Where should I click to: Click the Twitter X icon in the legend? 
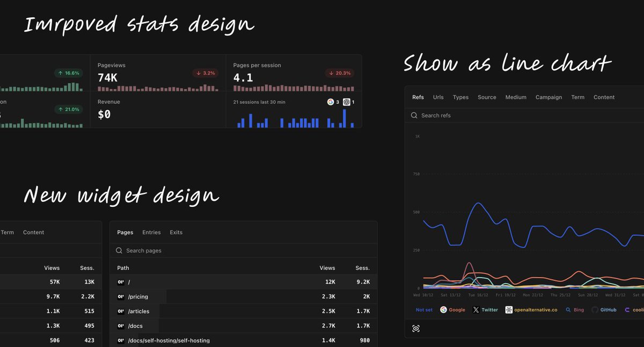pos(476,310)
